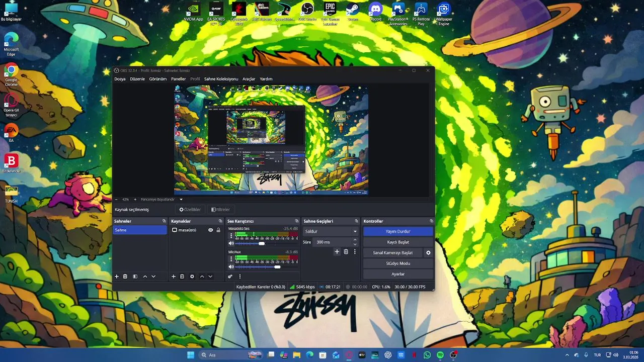Click the OBS preview canvas
The width and height of the screenshot is (644, 362).
(x=271, y=140)
